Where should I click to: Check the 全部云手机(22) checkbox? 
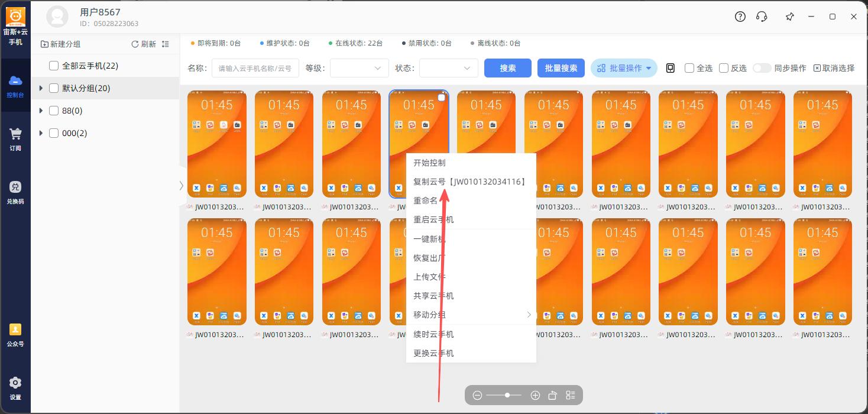tap(54, 66)
